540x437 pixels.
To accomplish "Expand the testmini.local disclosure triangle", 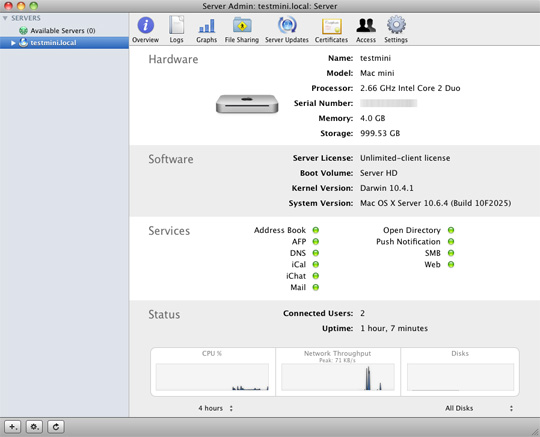I will 13,43.
